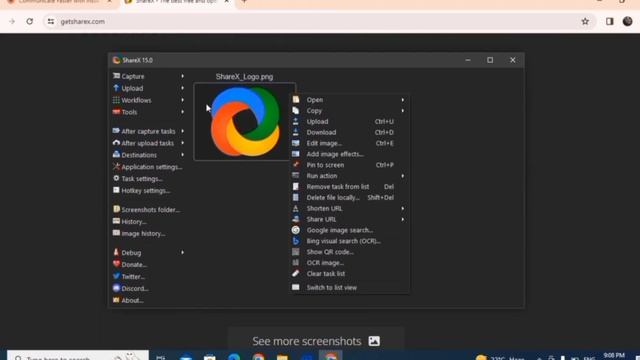Expand the context menu Copy submenu arrow
Viewport: 640px width, 360px height.
(402, 111)
